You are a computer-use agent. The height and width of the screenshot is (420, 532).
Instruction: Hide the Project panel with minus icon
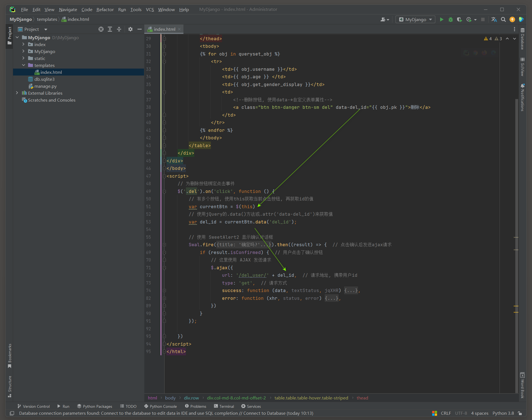140,29
